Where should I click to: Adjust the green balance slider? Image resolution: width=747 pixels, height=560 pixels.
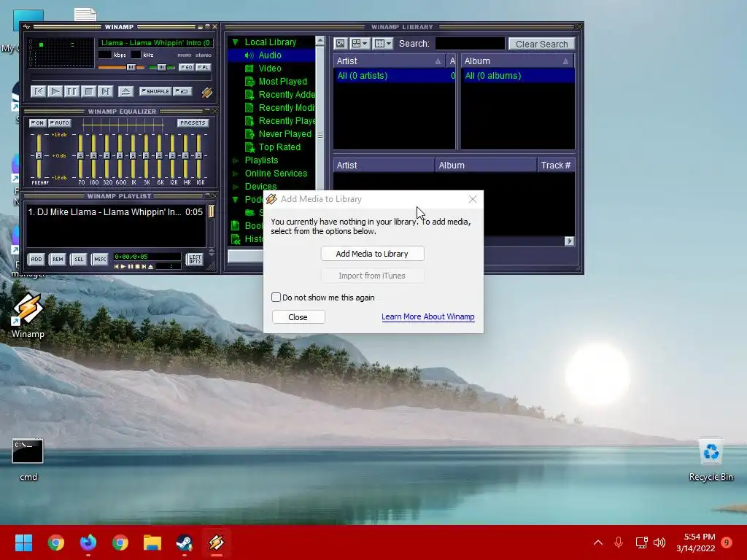coord(162,67)
